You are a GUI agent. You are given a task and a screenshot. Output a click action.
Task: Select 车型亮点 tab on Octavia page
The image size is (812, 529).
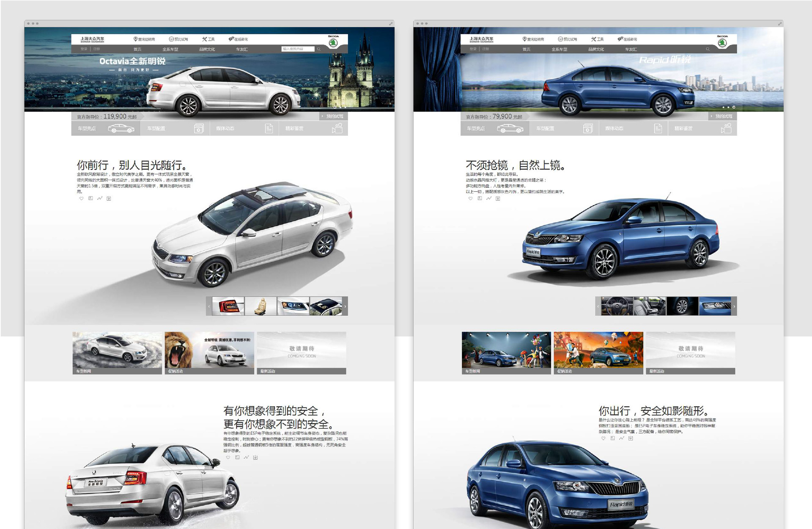point(106,128)
